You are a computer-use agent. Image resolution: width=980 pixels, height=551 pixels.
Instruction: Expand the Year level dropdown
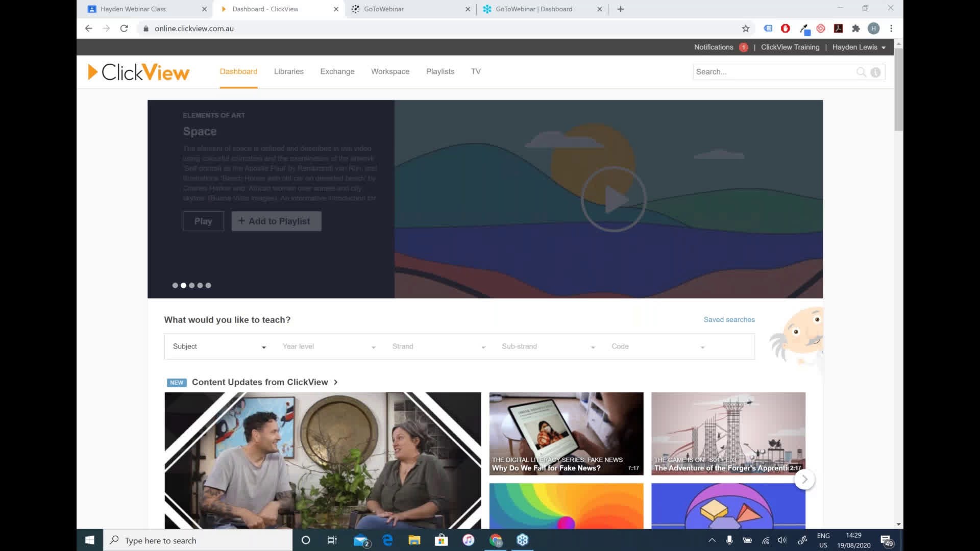[329, 346]
